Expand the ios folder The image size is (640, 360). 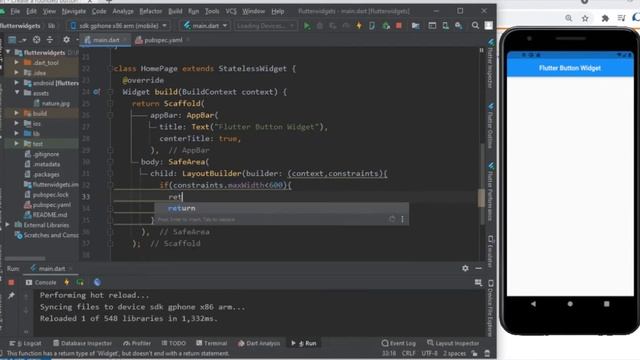17,123
